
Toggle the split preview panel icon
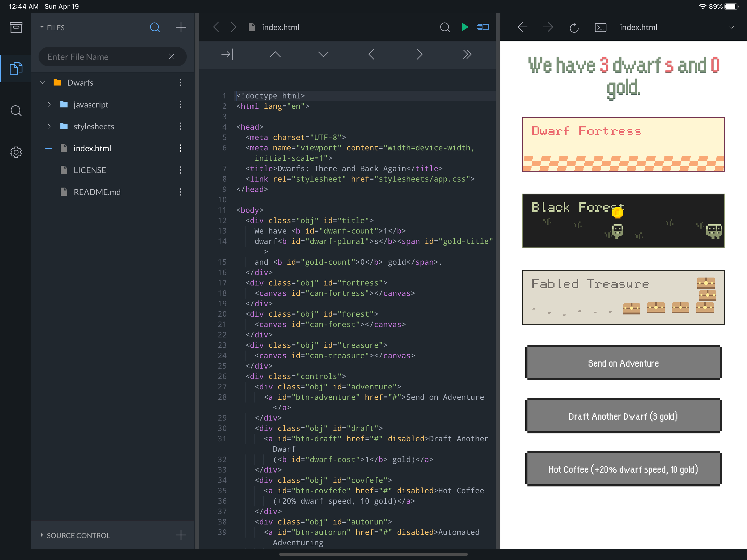coord(483,27)
